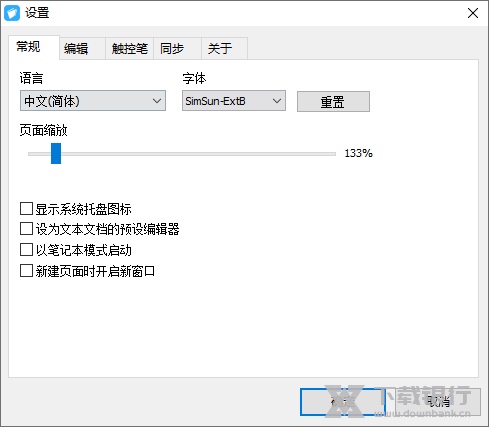Viewport: 489px width, 427px height.
Task: Open the 字体 dropdown showing SimSun-ExtB
Action: click(x=234, y=101)
